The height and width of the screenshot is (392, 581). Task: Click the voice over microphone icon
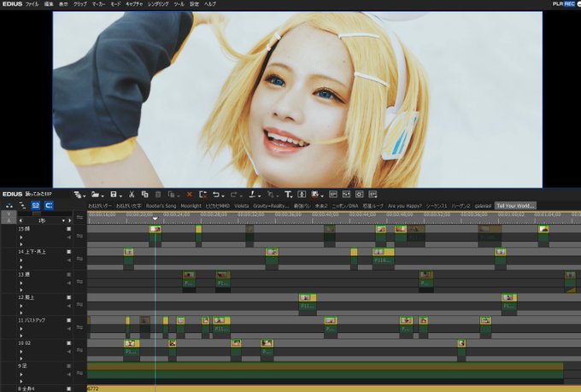pyautogui.click(x=302, y=195)
